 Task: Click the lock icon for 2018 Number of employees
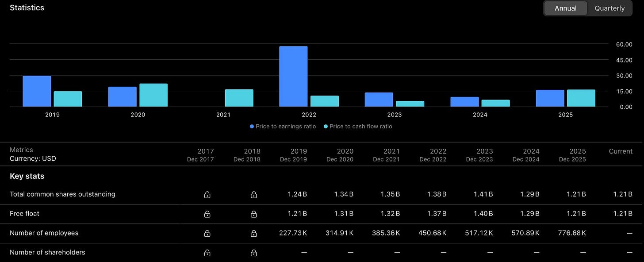pos(253,233)
